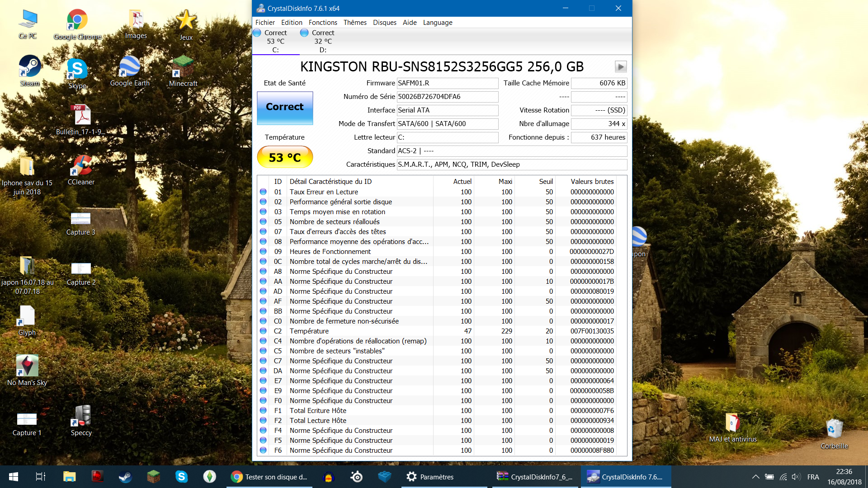This screenshot has width=868, height=488.
Task: Click Fonctionne depuis value 637 heures
Action: 599,137
